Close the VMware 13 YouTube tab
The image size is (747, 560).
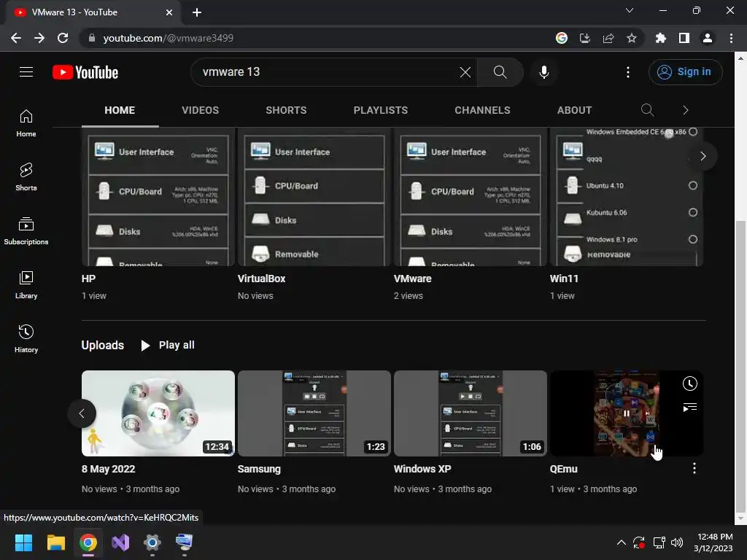pyautogui.click(x=169, y=12)
